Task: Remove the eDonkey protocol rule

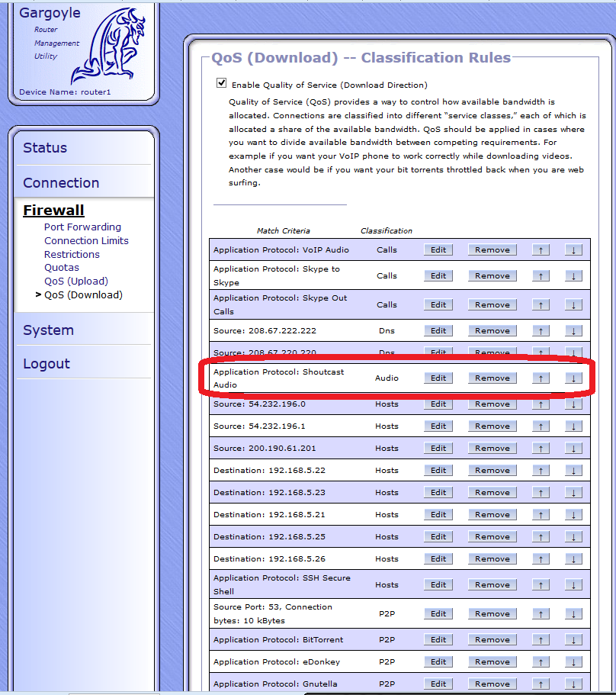Action: coord(492,662)
